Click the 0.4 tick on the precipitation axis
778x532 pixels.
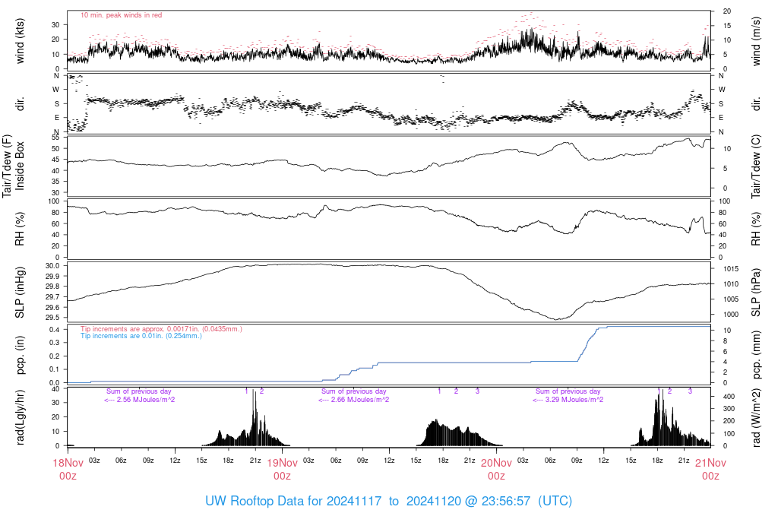coord(55,330)
